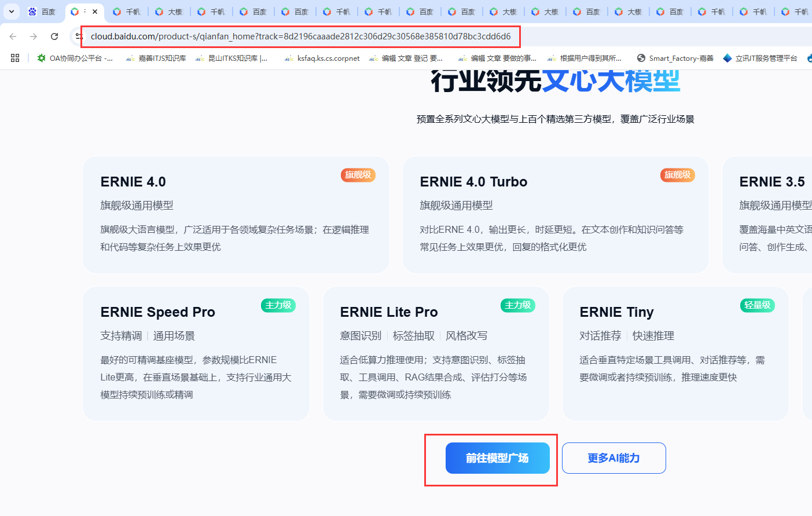Screen dimensions: 812x516
Task: Click ERNIE Lite Pro description starting 适合低算力推理使用
Action: coord(433,377)
